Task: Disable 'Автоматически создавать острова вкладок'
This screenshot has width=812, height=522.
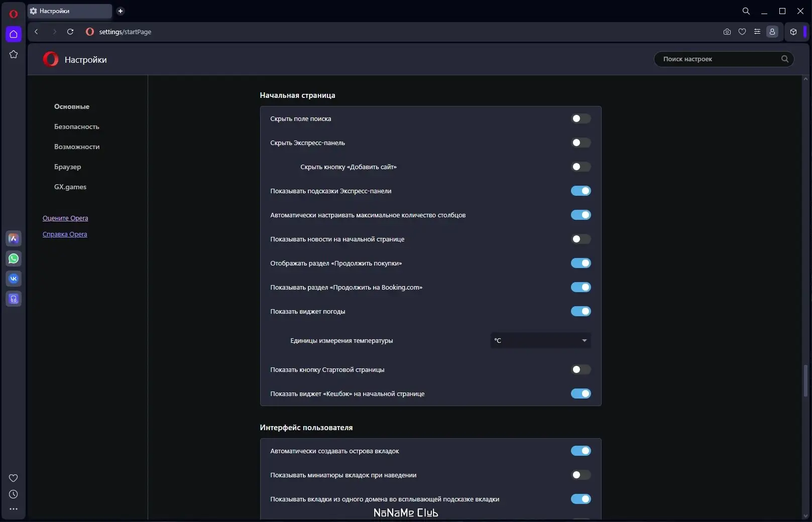Action: coord(581,451)
